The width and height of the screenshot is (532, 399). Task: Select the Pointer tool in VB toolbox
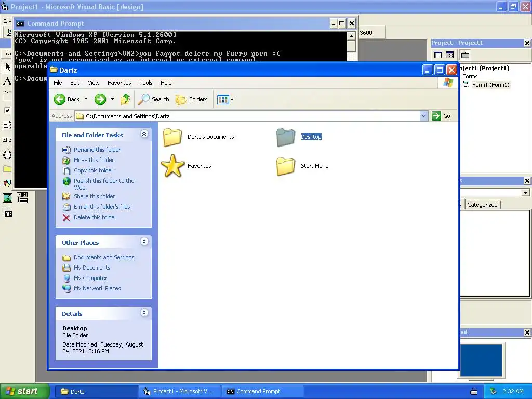[7, 67]
